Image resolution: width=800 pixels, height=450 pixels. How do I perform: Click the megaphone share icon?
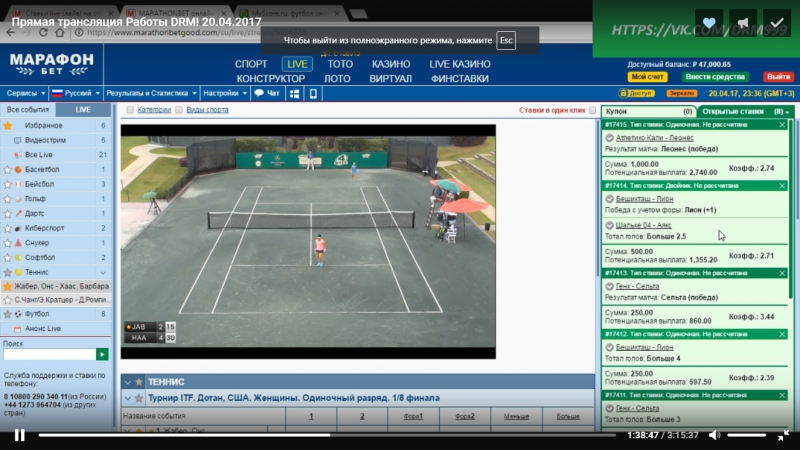742,22
